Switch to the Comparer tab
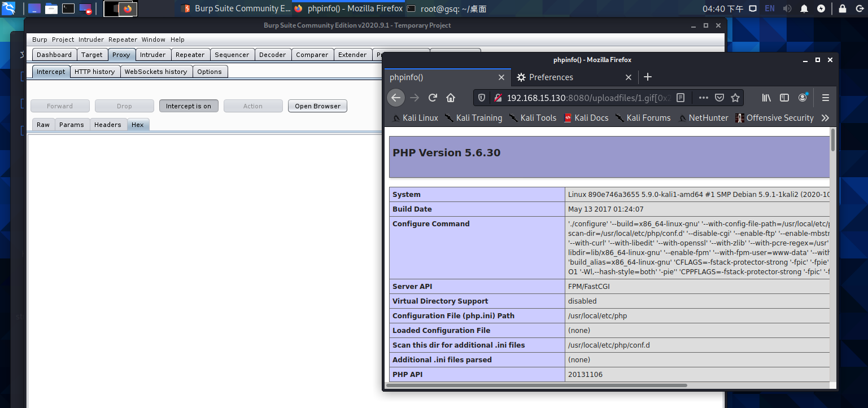This screenshot has height=408, width=868. (312, 55)
